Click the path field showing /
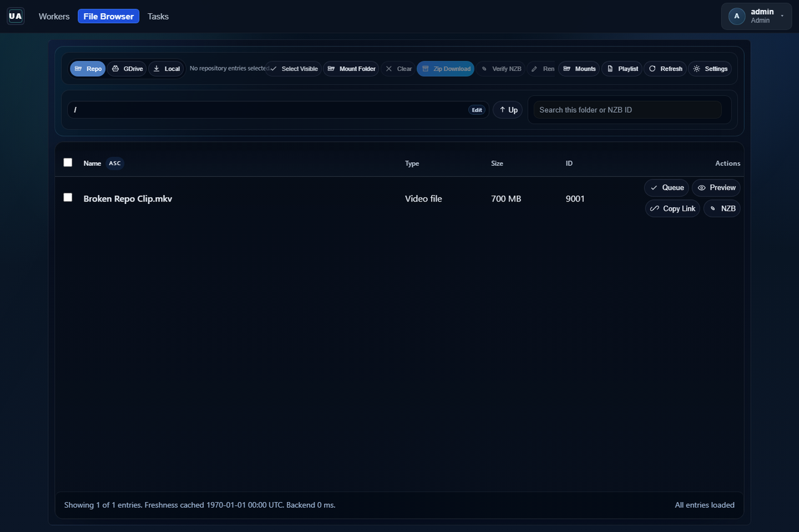799x532 pixels. [x=278, y=110]
